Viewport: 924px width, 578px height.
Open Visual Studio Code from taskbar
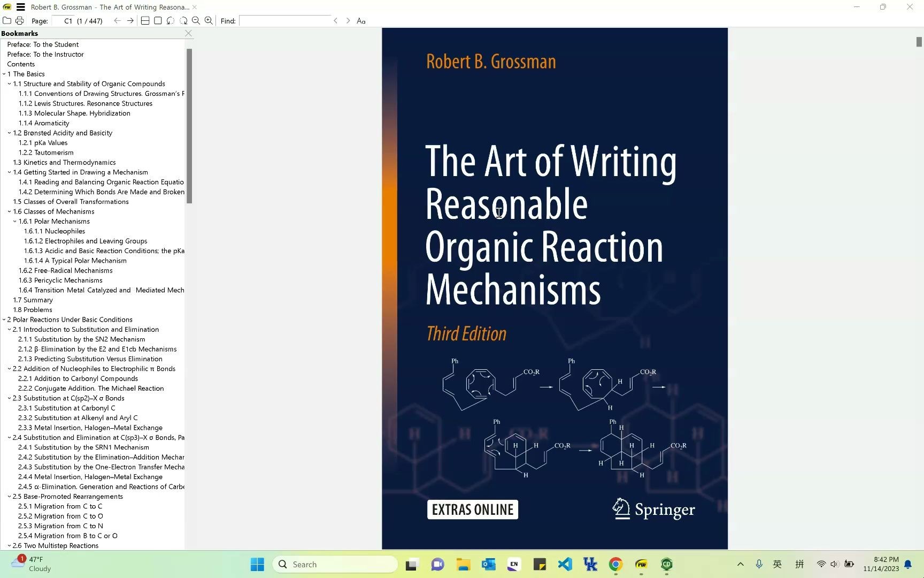click(x=565, y=564)
